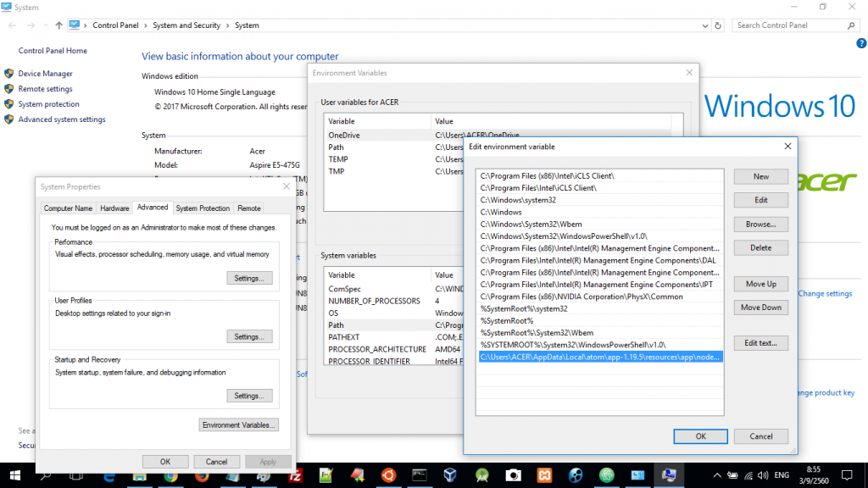
Task: Expand the chevron after Control Panel breadcrumb
Action: [x=146, y=25]
